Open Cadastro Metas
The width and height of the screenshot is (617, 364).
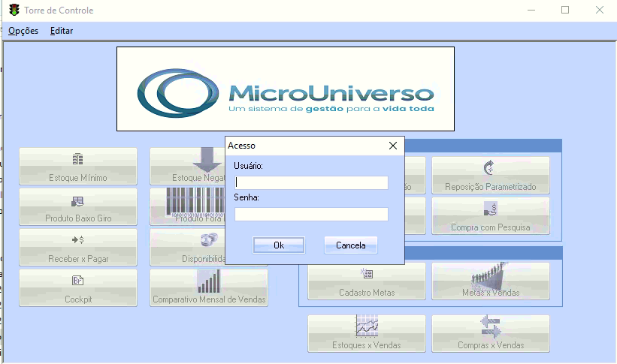click(366, 281)
